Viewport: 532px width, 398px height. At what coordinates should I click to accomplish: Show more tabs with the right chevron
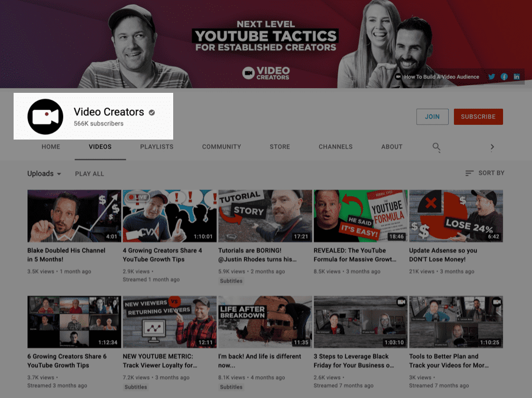coord(492,147)
